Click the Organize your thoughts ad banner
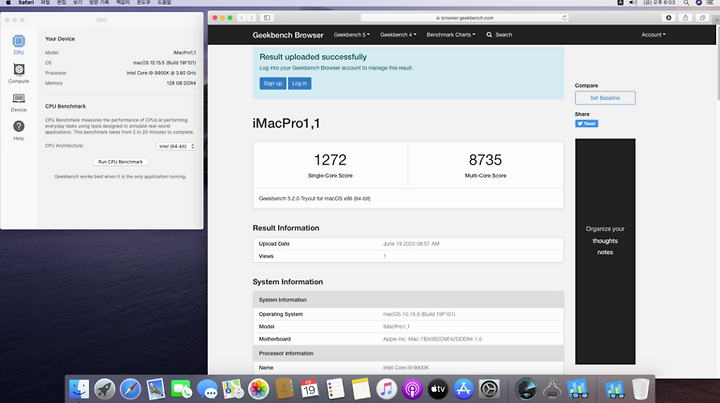The image size is (720, 403). [x=605, y=252]
